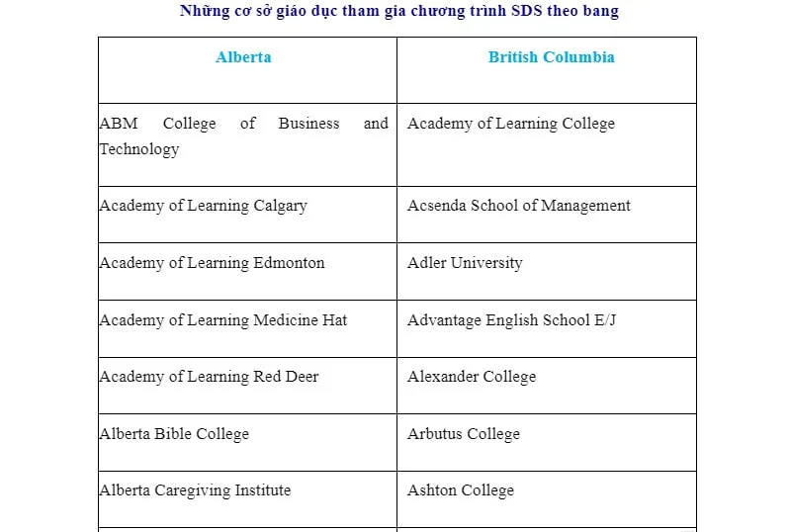Click the Ashton College entry

coord(461,490)
